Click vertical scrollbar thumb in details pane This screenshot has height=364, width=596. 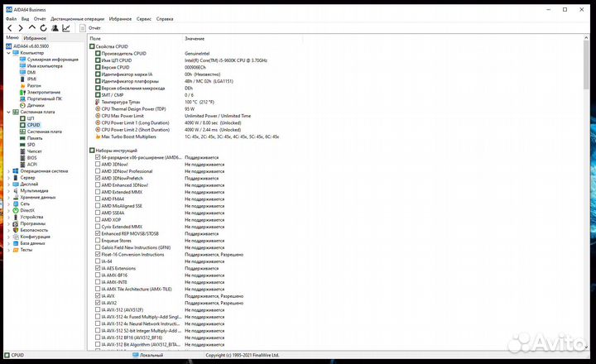point(586,65)
